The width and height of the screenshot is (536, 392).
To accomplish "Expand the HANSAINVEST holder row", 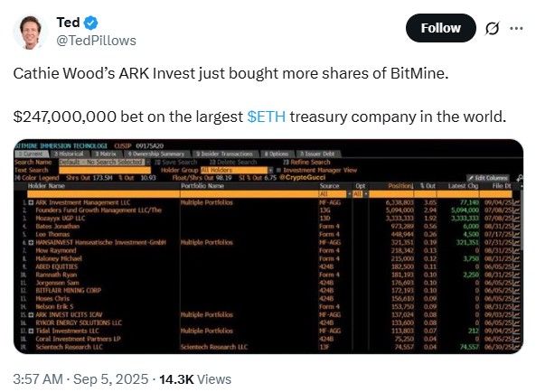I will [31, 242].
